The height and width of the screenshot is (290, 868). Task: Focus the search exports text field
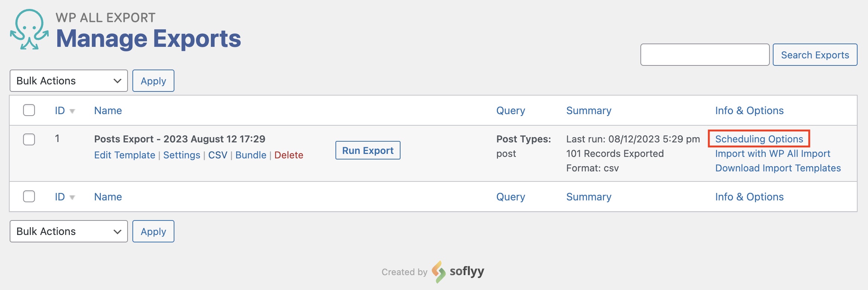click(705, 55)
